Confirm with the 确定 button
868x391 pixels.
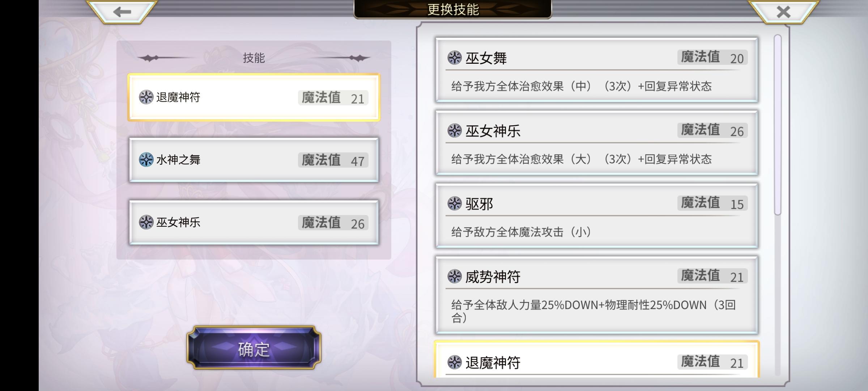(x=254, y=348)
